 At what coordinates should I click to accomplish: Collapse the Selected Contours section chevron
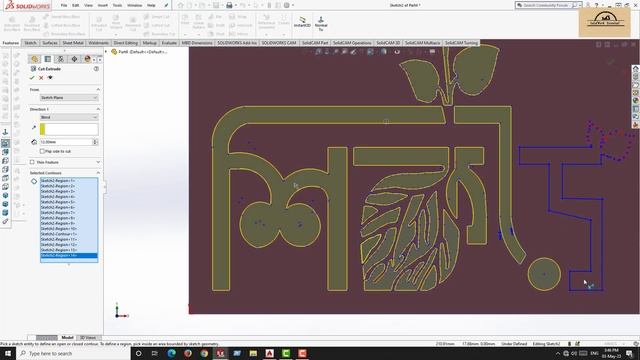click(x=98, y=173)
